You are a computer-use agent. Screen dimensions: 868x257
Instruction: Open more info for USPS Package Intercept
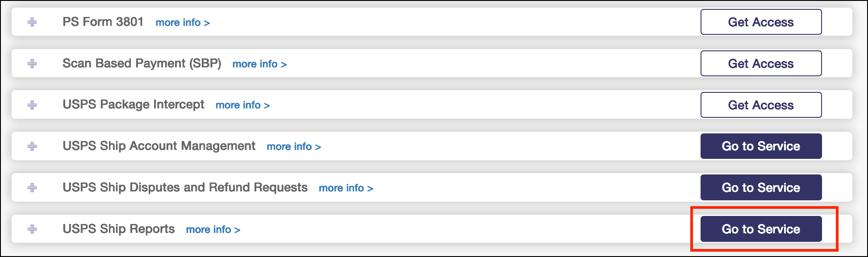[242, 105]
